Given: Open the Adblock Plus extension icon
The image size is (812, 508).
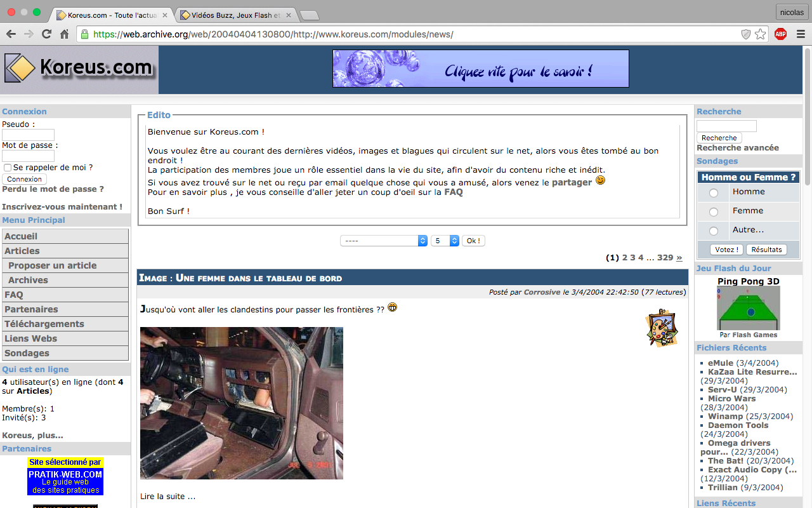Looking at the screenshot, I should tap(780, 34).
